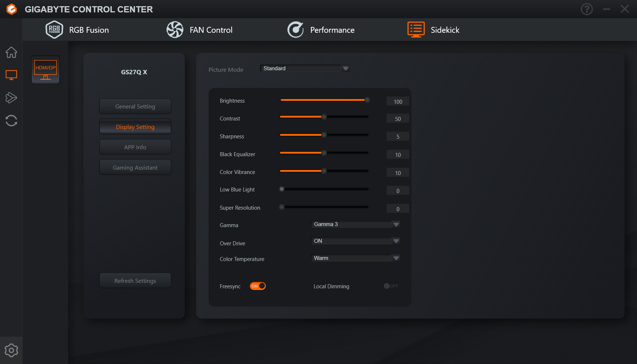
Task: Click the Black Equalizer slider handle
Action: (324, 153)
